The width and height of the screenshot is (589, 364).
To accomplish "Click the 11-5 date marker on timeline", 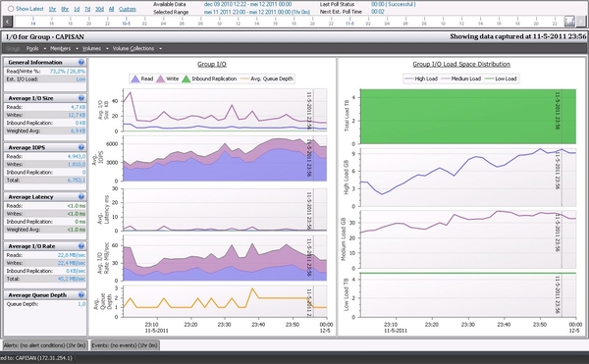I will [349, 24].
